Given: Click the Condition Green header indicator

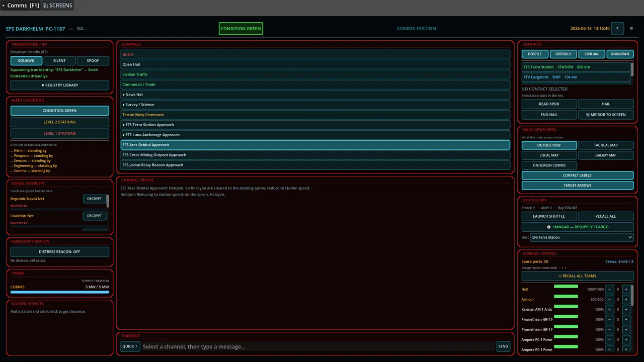Looking at the screenshot, I should (240, 29).
